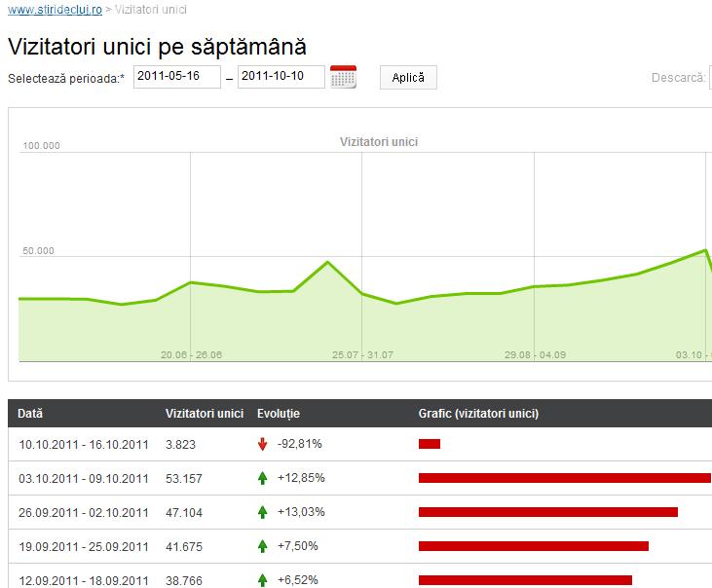Click green up arrow beside +7,50%

point(262,546)
